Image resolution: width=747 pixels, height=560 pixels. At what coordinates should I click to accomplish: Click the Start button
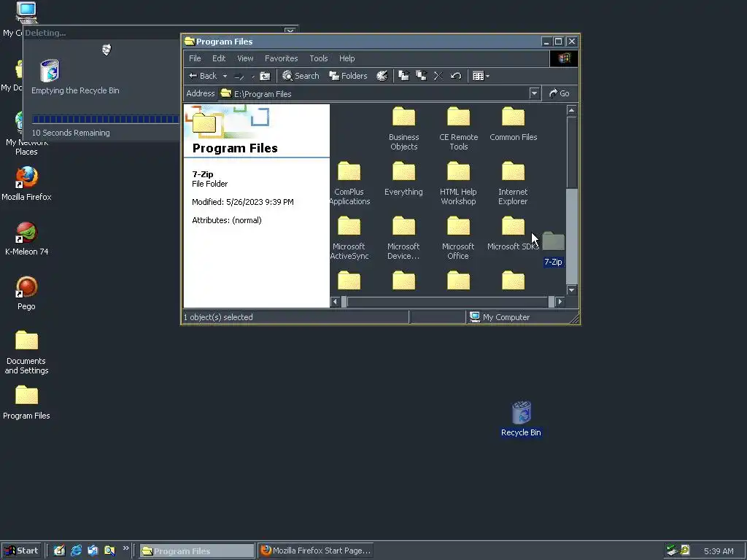coord(21,551)
